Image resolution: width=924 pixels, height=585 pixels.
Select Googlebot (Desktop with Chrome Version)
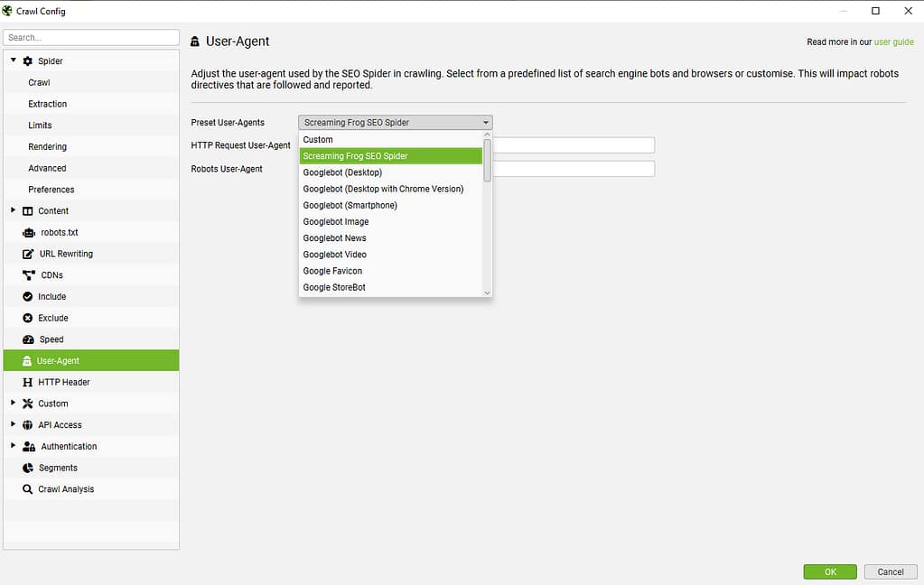tap(391, 189)
